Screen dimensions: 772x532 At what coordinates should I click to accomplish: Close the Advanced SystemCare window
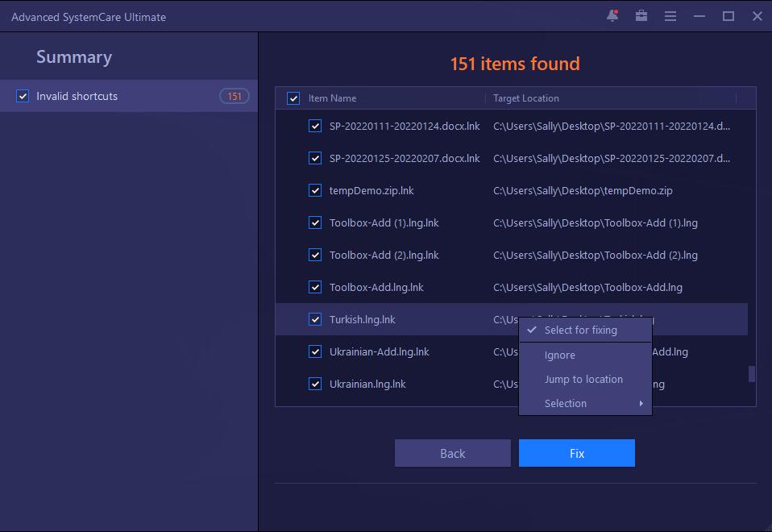pyautogui.click(x=757, y=16)
